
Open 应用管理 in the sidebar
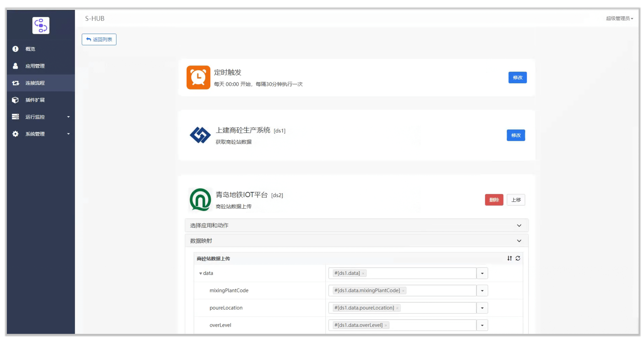[41, 66]
